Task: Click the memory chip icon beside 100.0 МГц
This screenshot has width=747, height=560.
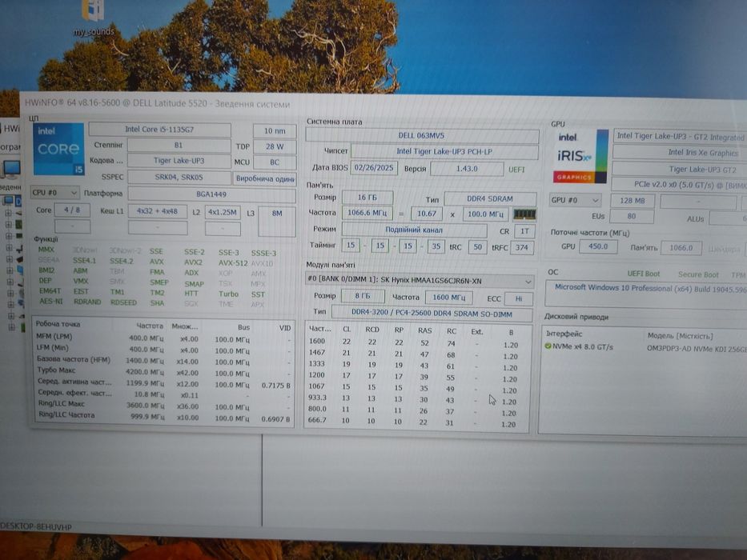Action: tap(524, 214)
